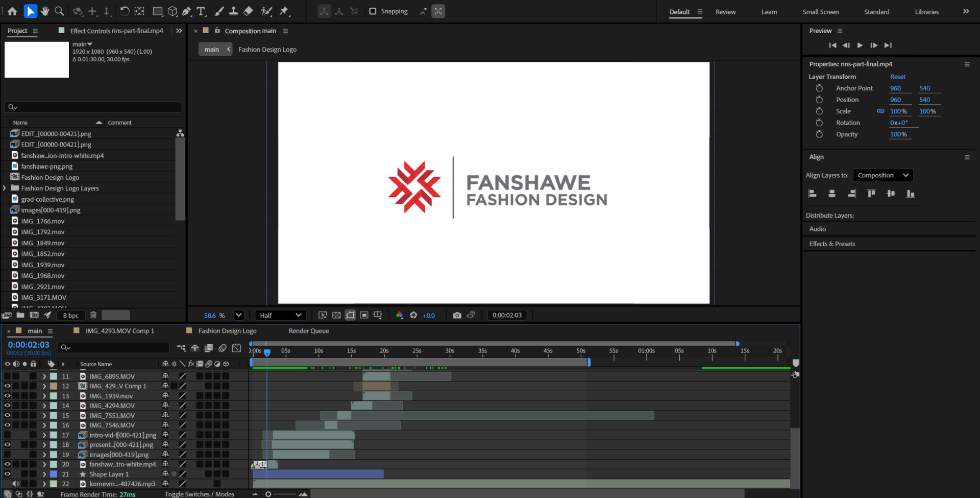Click the label color swatch of layer 21
The image size is (980, 498).
54,474
